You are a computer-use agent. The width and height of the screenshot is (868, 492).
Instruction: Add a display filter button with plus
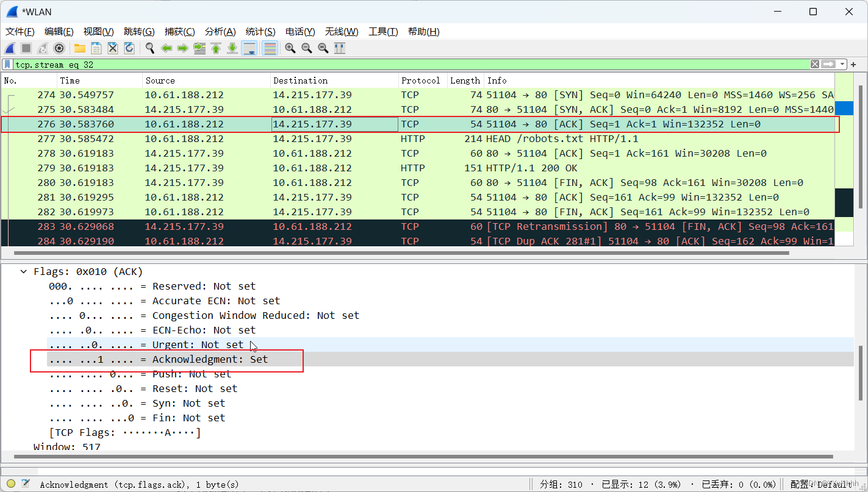click(x=853, y=64)
